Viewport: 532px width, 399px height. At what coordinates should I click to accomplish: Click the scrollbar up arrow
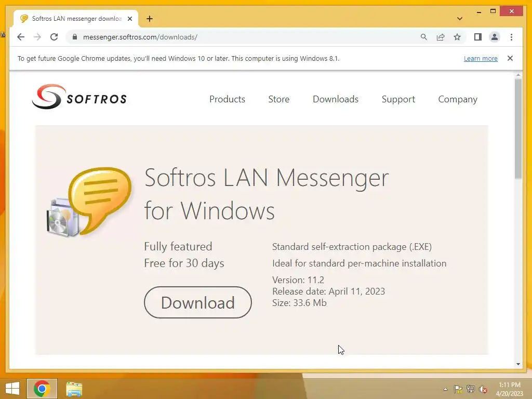(x=518, y=75)
